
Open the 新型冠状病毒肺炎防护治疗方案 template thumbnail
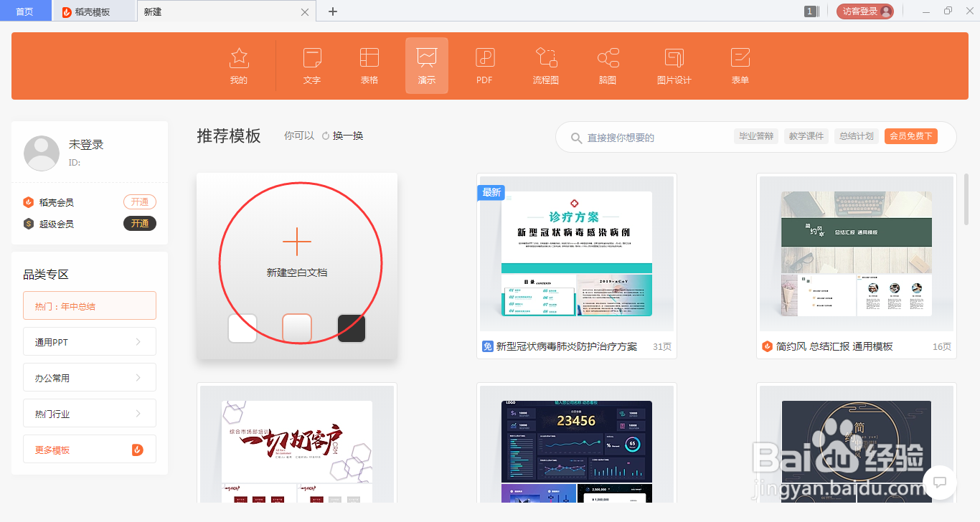[x=576, y=253]
